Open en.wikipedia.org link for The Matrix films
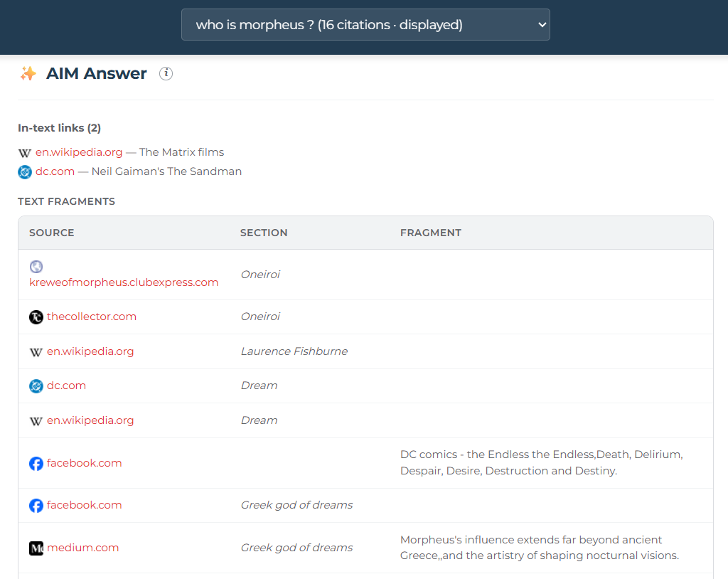The width and height of the screenshot is (728, 579). [x=79, y=152]
